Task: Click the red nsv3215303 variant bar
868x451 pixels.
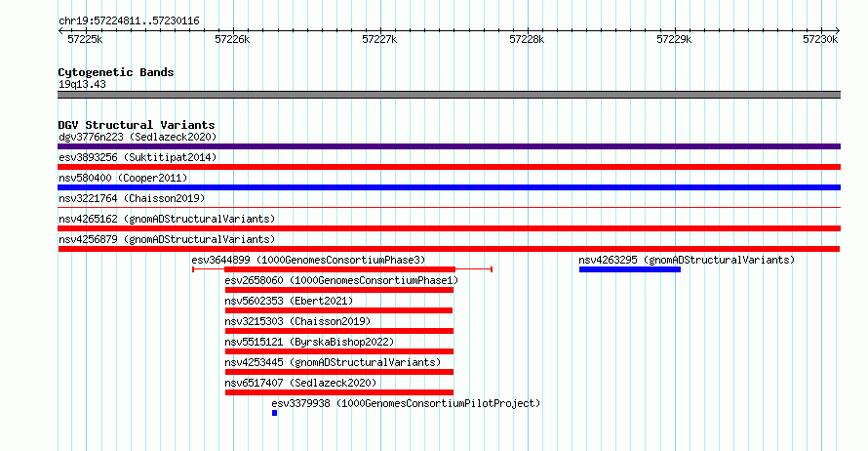Action: click(339, 331)
